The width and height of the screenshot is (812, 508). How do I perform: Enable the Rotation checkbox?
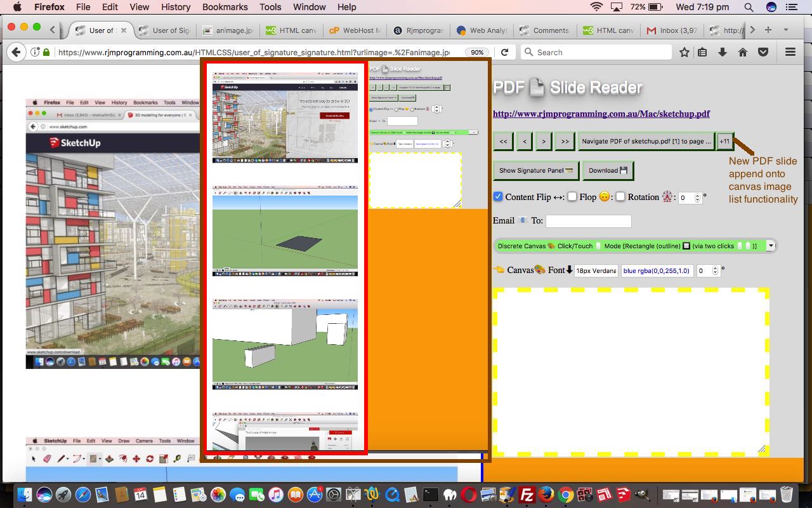(x=620, y=197)
